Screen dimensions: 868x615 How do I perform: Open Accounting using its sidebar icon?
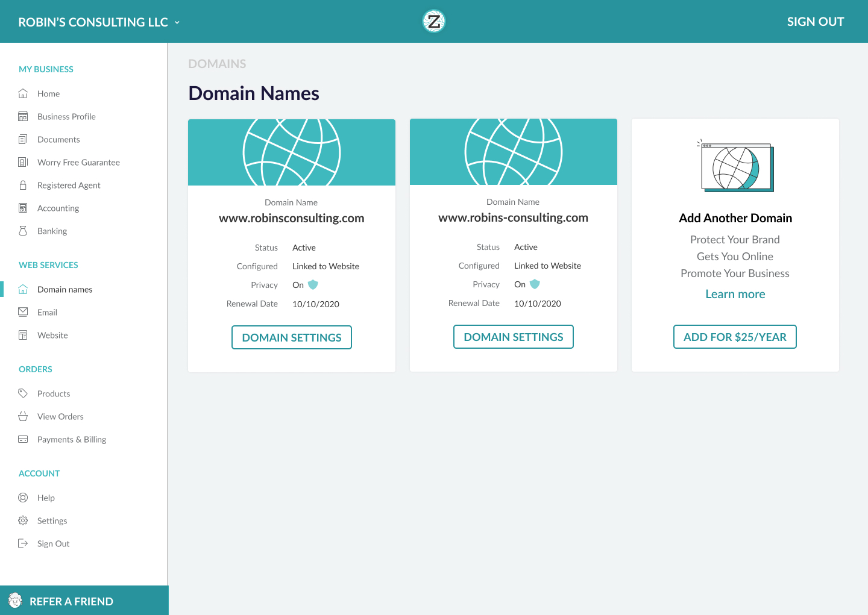click(23, 208)
